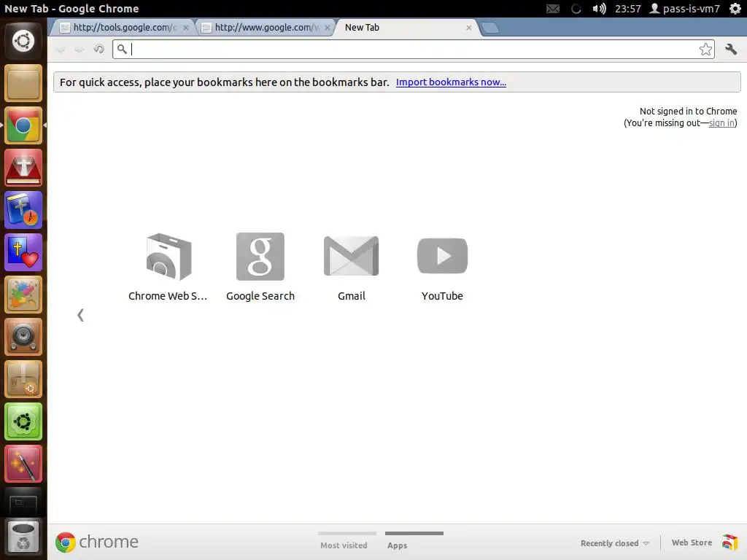Screen dimensions: 747x560
Task: Close the New Tab tab
Action: [x=469, y=28]
